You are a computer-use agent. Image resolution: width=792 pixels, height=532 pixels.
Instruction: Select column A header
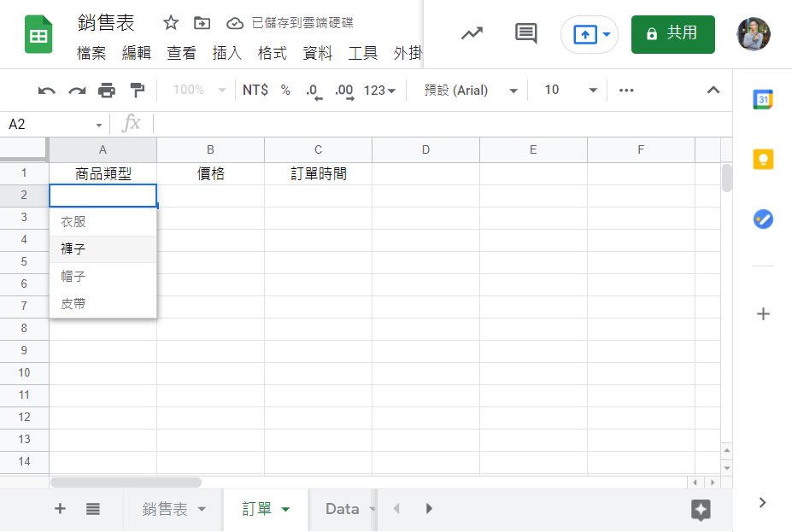click(103, 150)
